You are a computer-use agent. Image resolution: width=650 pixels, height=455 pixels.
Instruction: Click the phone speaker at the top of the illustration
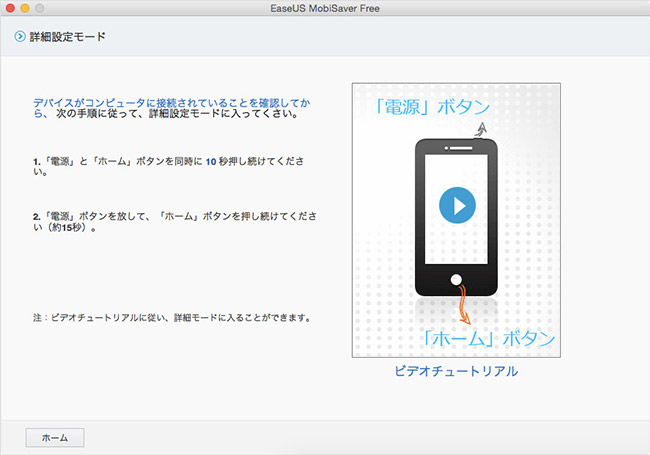click(458, 148)
